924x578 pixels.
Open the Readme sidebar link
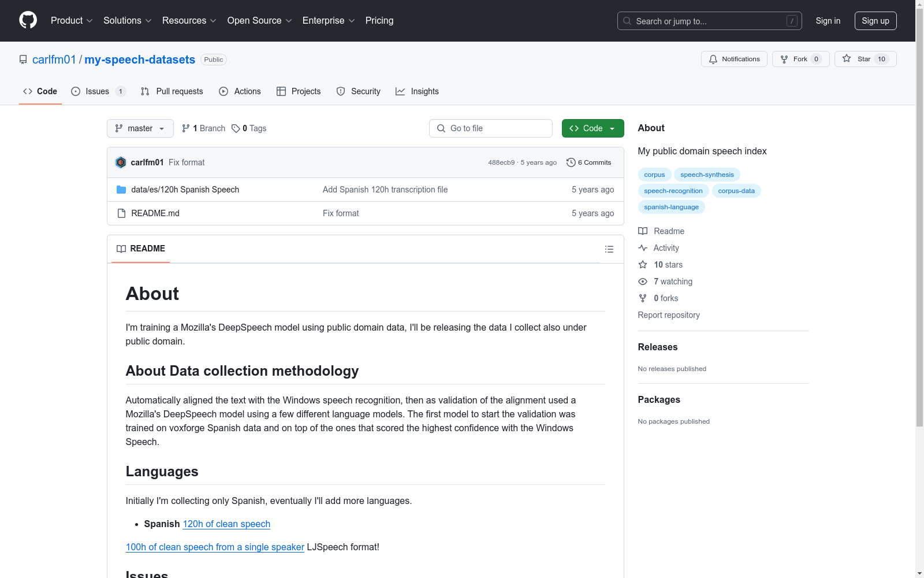point(661,231)
